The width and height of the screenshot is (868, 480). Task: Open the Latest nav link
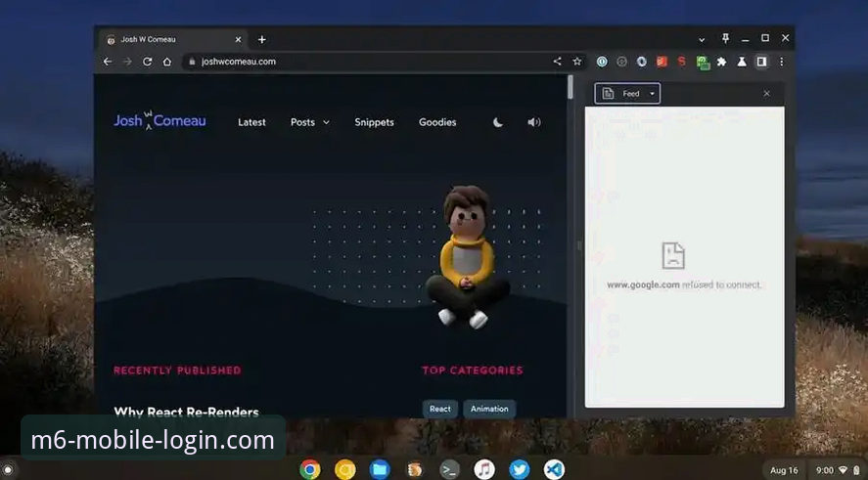coord(251,122)
